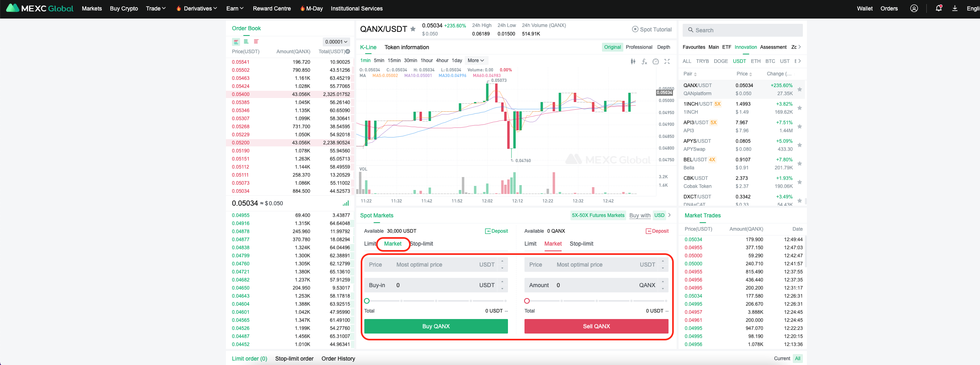Star the 1INCH/USDT pair
This screenshot has width=980, height=365.
point(800,108)
